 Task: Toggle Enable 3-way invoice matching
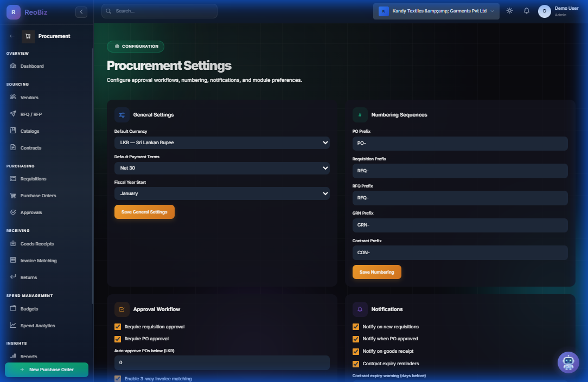tap(118, 378)
